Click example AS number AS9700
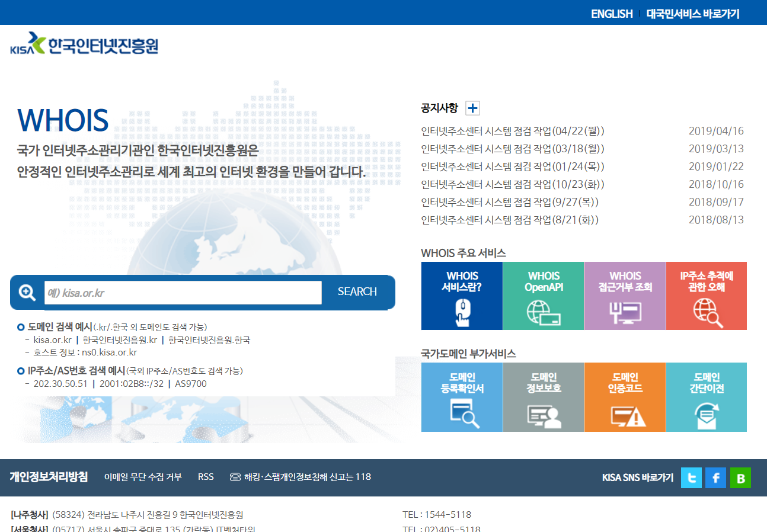Image resolution: width=767 pixels, height=532 pixels. [191, 383]
